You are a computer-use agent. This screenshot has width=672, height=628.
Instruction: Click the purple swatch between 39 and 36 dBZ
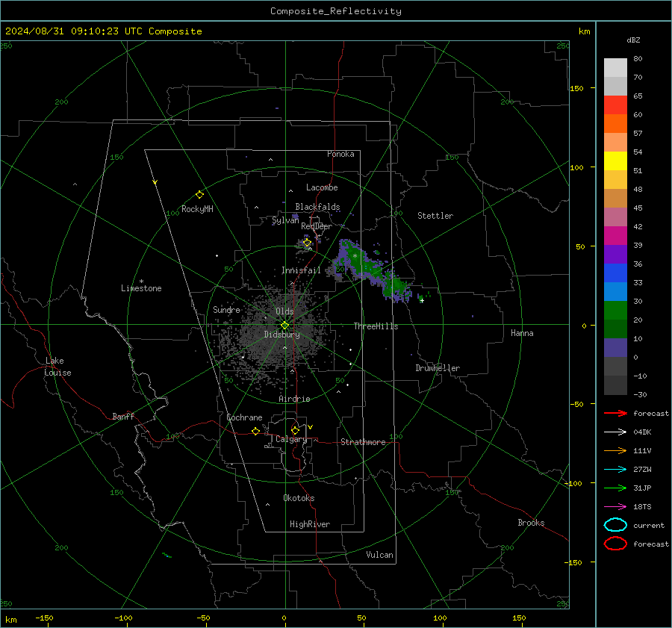tap(615, 255)
